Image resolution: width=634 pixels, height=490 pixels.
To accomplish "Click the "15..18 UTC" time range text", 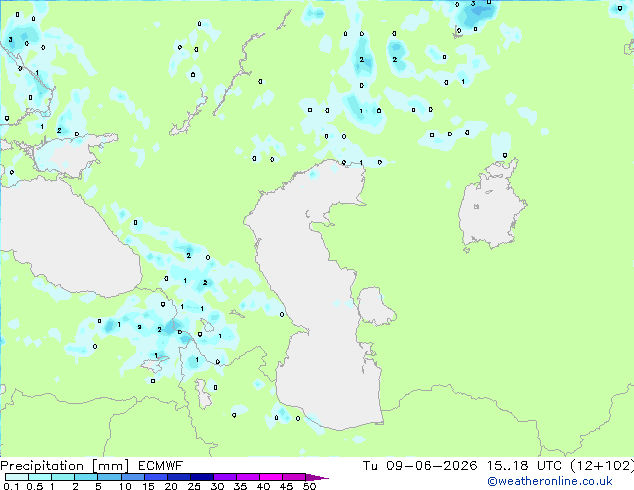I will [x=524, y=466].
